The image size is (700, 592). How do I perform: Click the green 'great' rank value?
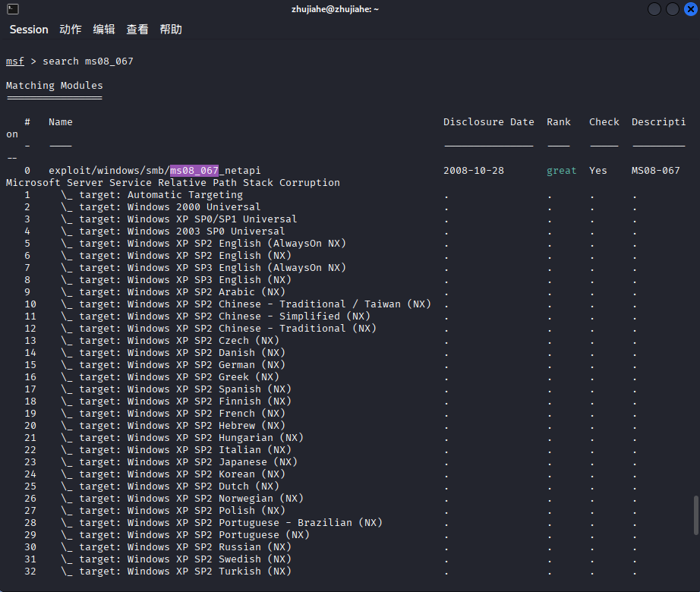(562, 171)
